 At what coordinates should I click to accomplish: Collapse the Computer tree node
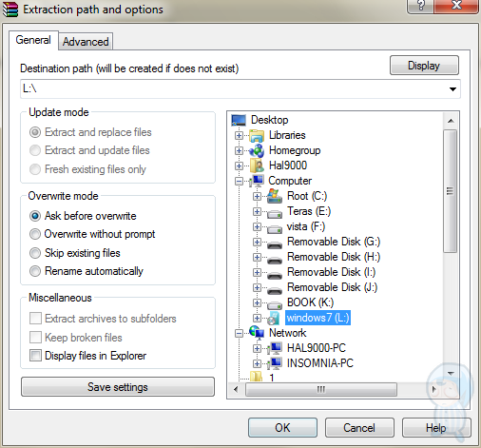tap(239, 181)
